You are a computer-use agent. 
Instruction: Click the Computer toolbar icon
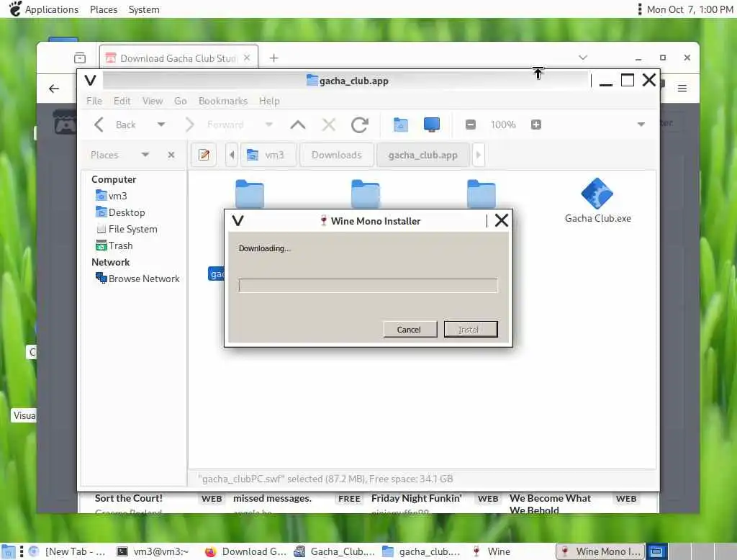point(432,125)
